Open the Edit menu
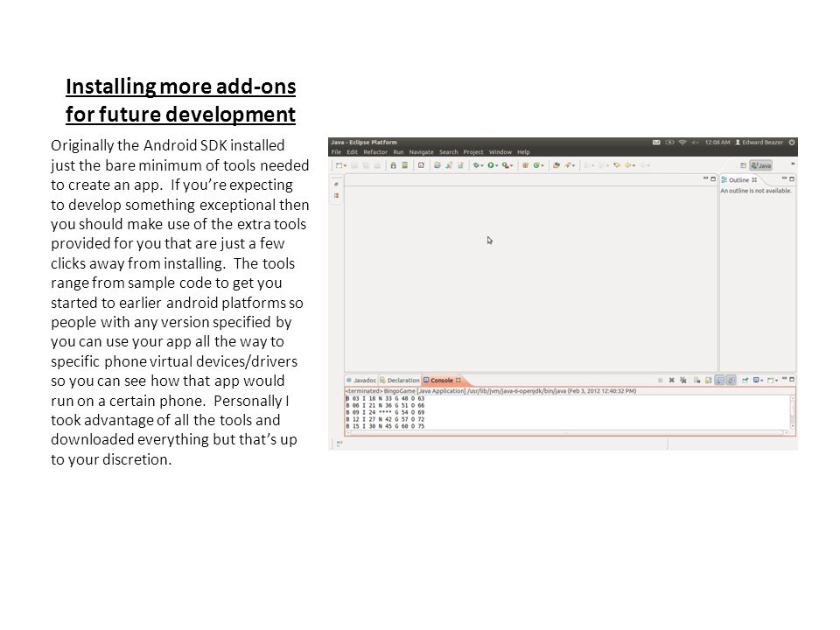Viewport: 840px width, 630px height. [x=352, y=152]
